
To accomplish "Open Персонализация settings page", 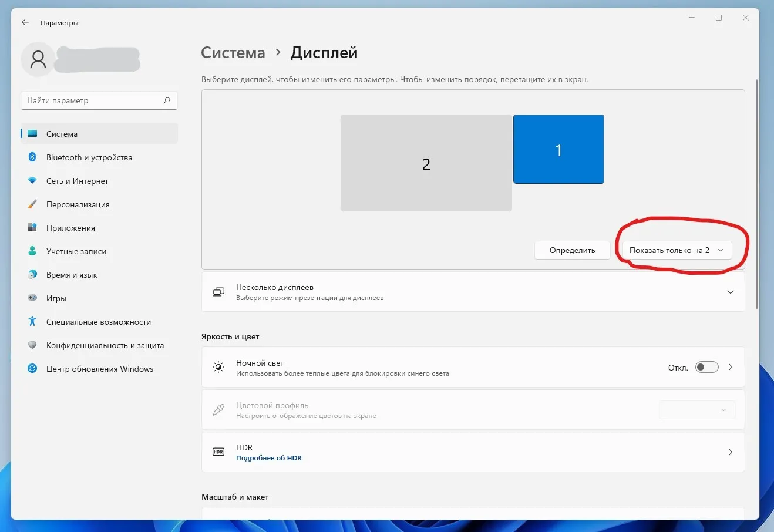I will 99,204.
